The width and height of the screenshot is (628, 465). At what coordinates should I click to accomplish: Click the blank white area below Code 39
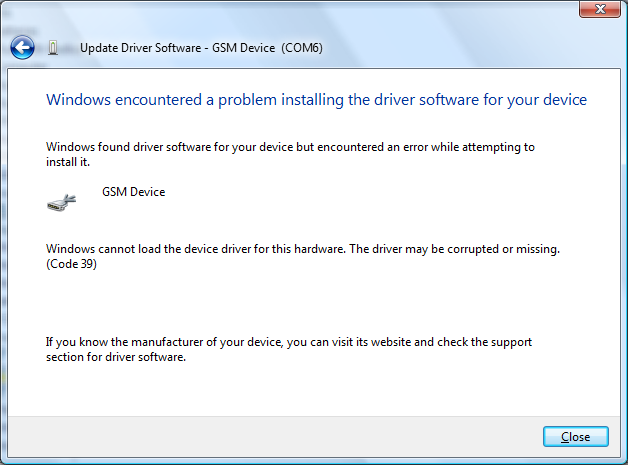[300, 300]
